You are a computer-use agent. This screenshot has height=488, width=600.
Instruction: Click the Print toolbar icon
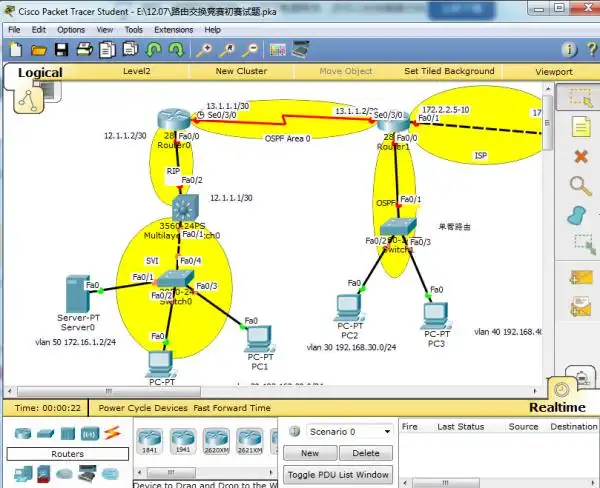[x=82, y=49]
